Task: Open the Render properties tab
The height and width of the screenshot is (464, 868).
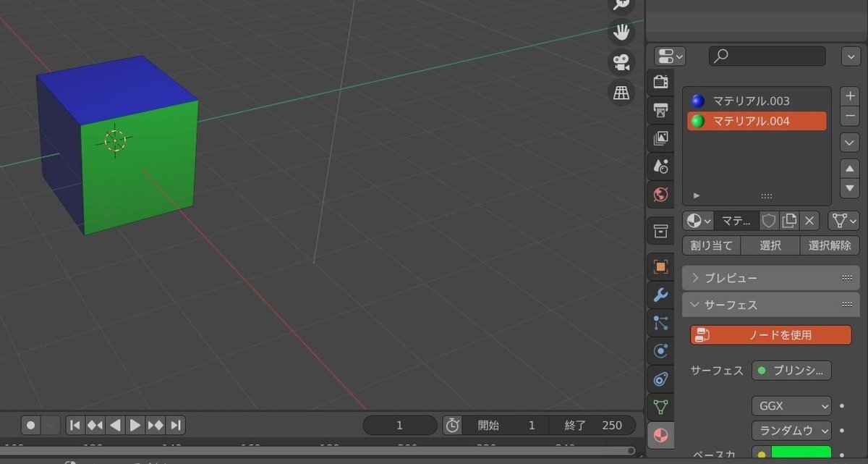Action: click(x=660, y=82)
